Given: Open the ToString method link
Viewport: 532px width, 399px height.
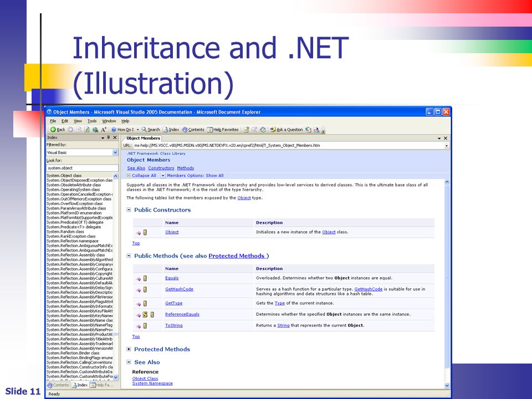Looking at the screenshot, I should click(173, 326).
